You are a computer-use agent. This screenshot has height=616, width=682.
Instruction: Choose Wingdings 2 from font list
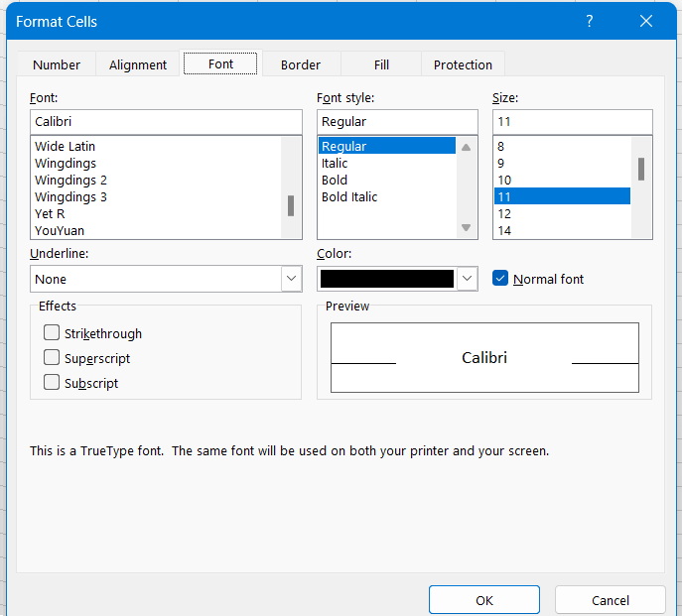pyautogui.click(x=70, y=180)
